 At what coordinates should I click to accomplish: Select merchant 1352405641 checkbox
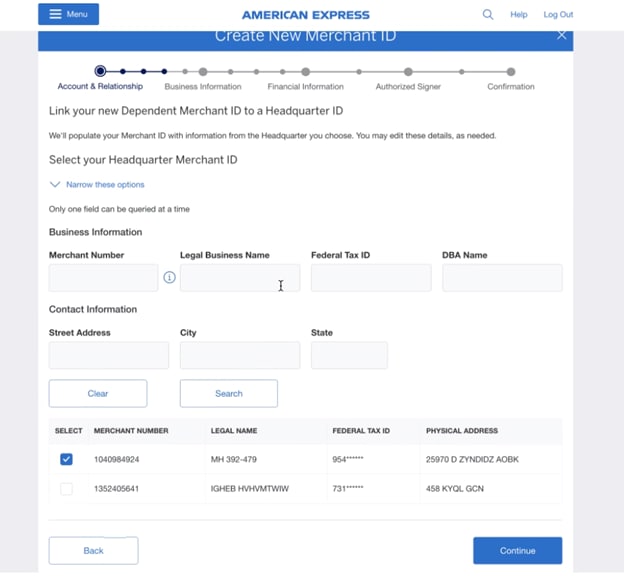tap(66, 489)
